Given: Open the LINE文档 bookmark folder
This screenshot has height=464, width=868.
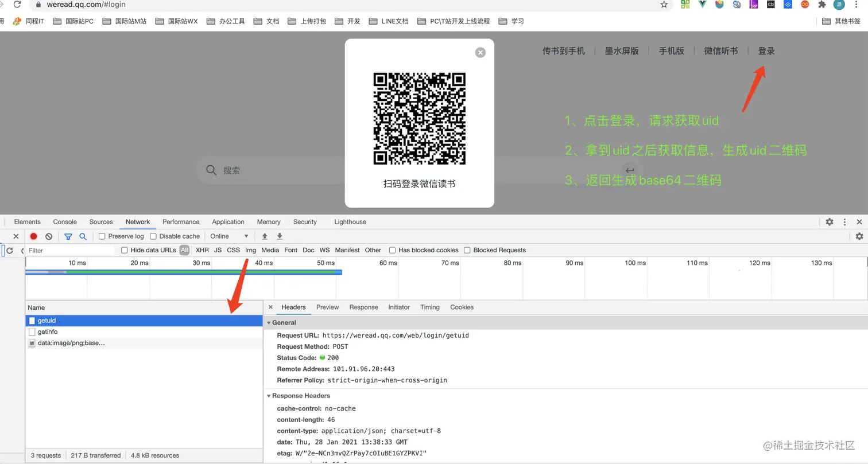Looking at the screenshot, I should [389, 21].
